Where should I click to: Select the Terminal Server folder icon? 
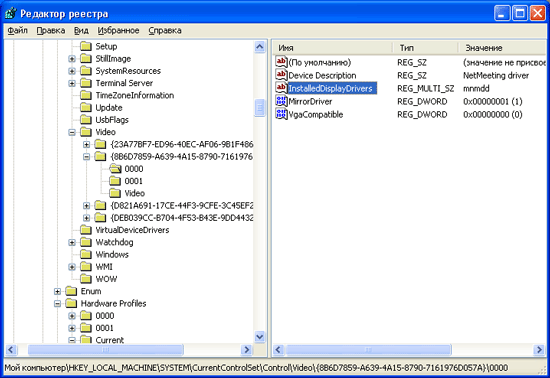point(86,83)
